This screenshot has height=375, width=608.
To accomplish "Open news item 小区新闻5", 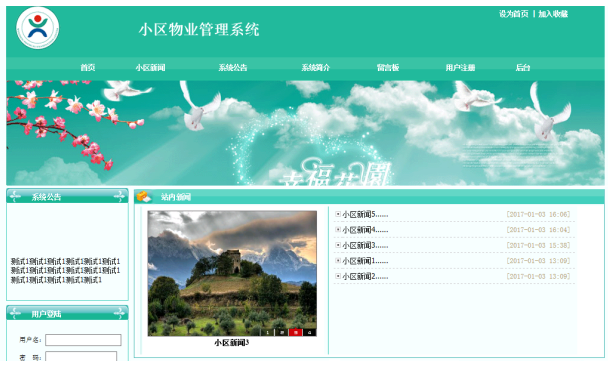I will [x=365, y=214].
